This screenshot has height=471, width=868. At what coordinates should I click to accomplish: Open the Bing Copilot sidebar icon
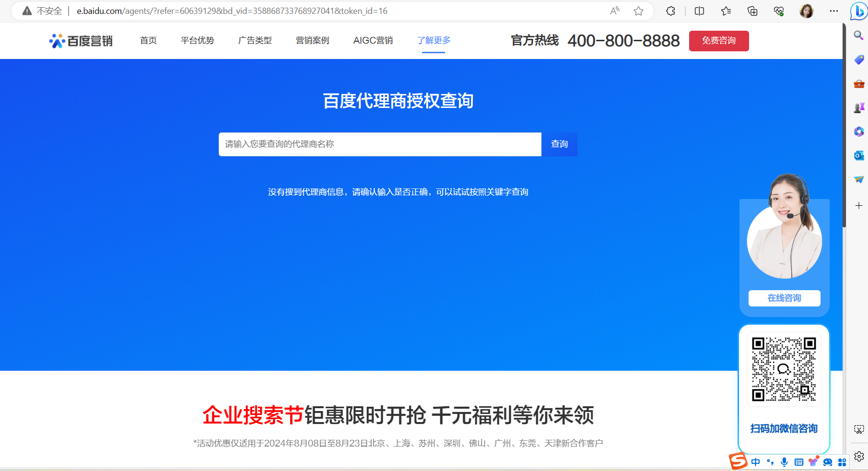pyautogui.click(x=858, y=12)
